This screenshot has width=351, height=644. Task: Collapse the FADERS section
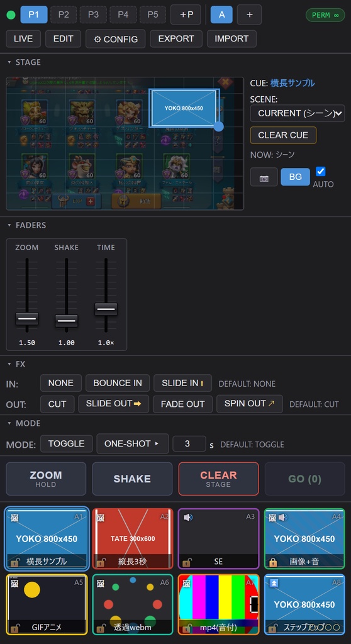pyautogui.click(x=26, y=225)
